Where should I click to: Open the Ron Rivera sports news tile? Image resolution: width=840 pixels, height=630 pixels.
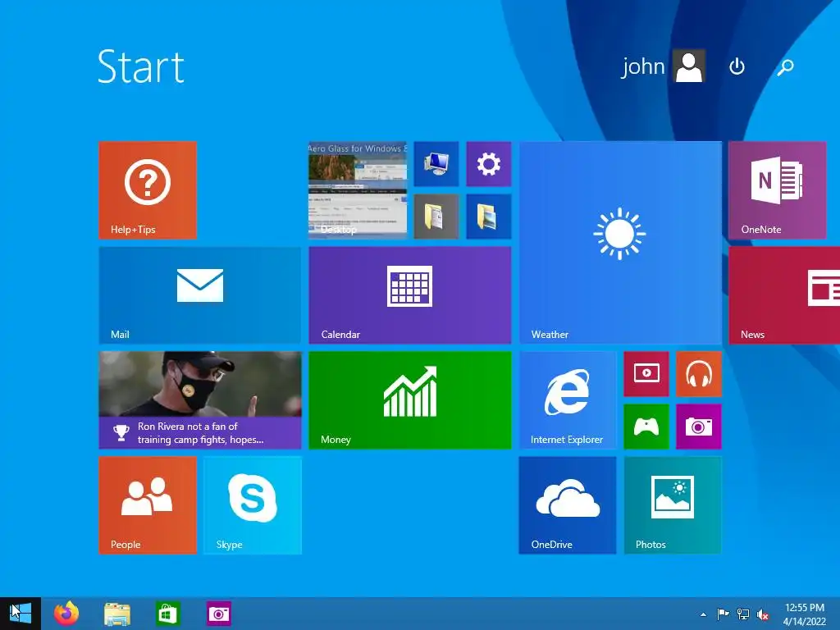pyautogui.click(x=200, y=400)
